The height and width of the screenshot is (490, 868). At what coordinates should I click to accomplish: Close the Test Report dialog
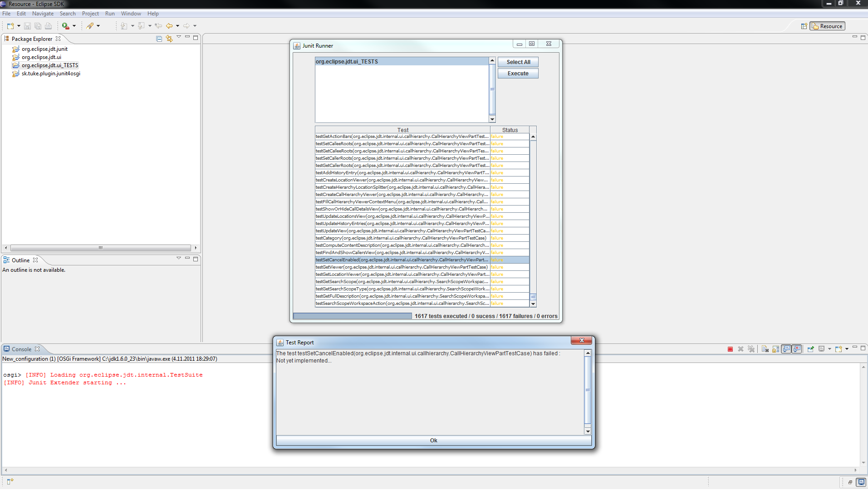coord(581,340)
